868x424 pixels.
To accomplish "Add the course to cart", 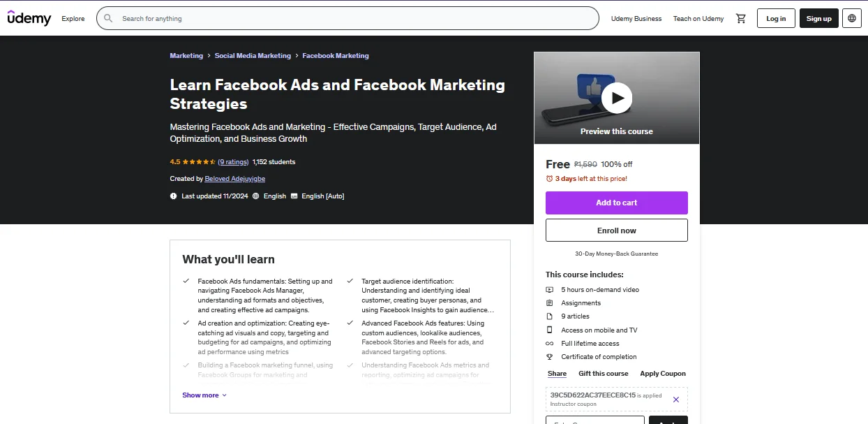I will click(617, 203).
